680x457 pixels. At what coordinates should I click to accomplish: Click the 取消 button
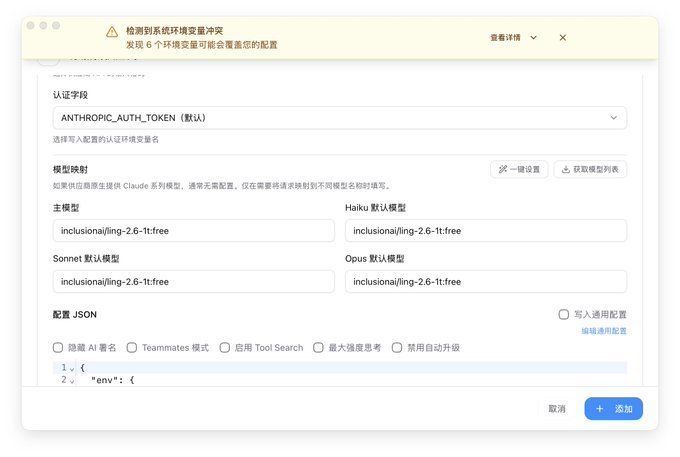click(x=557, y=409)
